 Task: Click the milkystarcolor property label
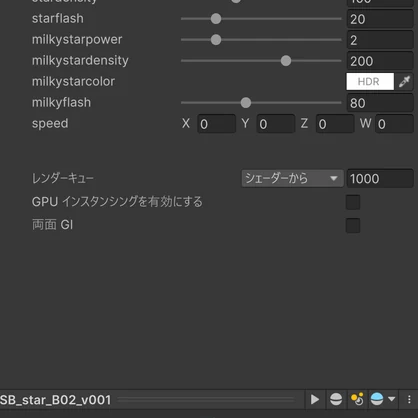point(73,82)
